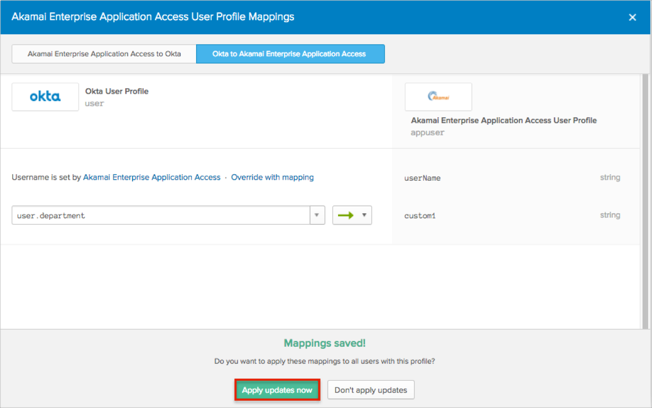Click the Mappings saved! confirmation message
The height and width of the screenshot is (408, 652).
[x=325, y=342]
